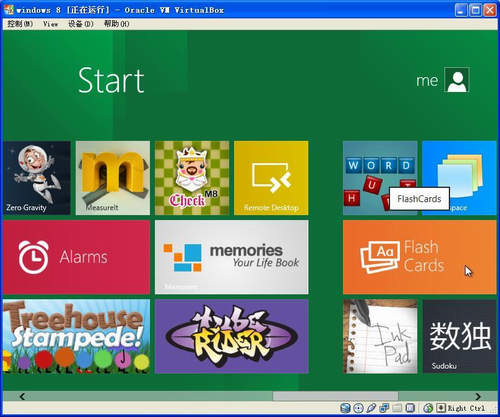The width and height of the screenshot is (500, 417).
Task: Open the Ink Pad tile
Action: pyautogui.click(x=380, y=336)
